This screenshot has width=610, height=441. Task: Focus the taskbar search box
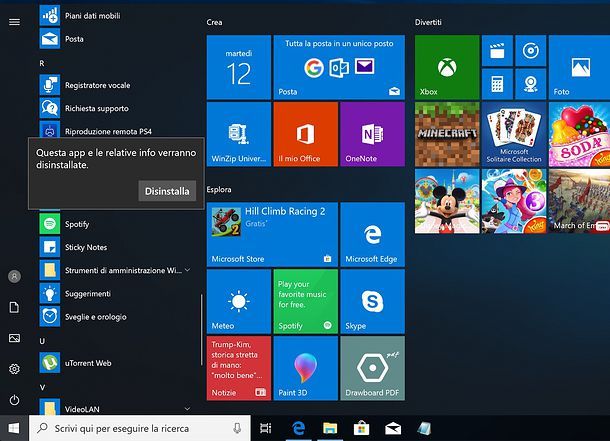pos(140,428)
